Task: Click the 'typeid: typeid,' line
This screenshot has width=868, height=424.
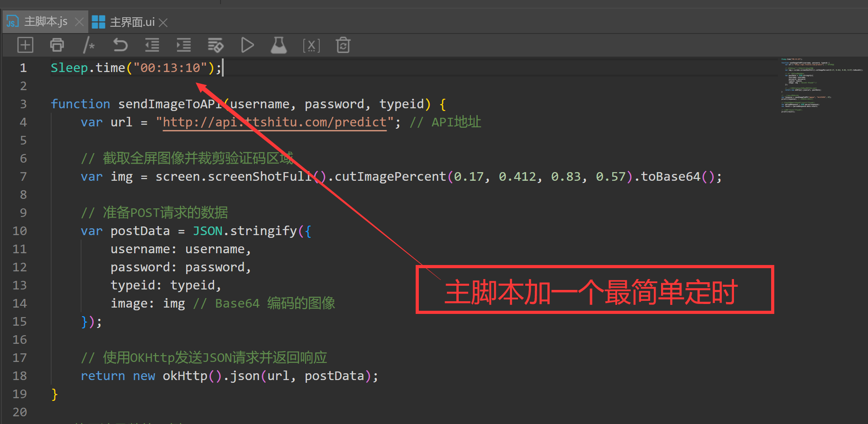Action: pyautogui.click(x=166, y=285)
